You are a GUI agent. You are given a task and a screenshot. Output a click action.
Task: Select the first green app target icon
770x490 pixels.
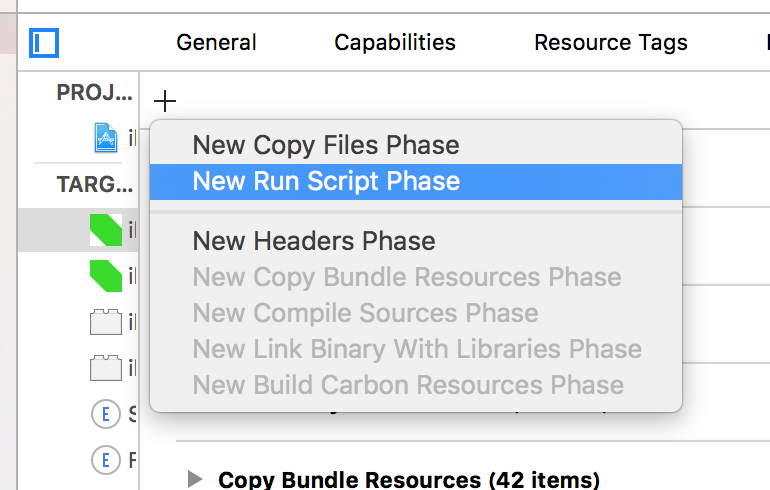(106, 230)
